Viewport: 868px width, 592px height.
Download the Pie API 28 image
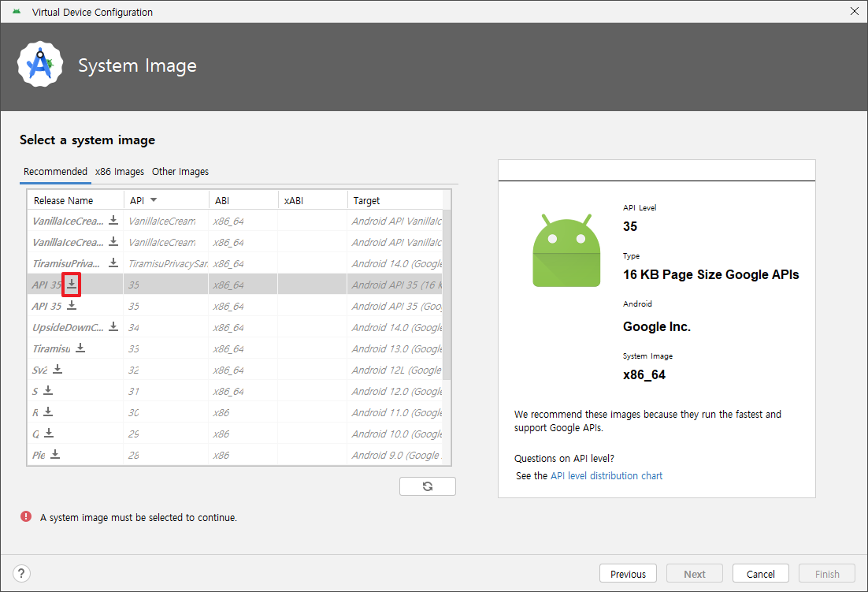point(55,454)
